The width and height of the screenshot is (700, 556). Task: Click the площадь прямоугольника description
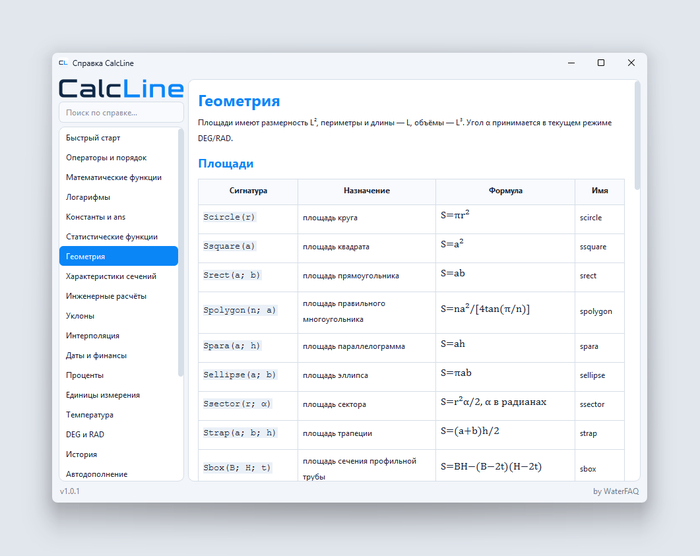tap(351, 276)
